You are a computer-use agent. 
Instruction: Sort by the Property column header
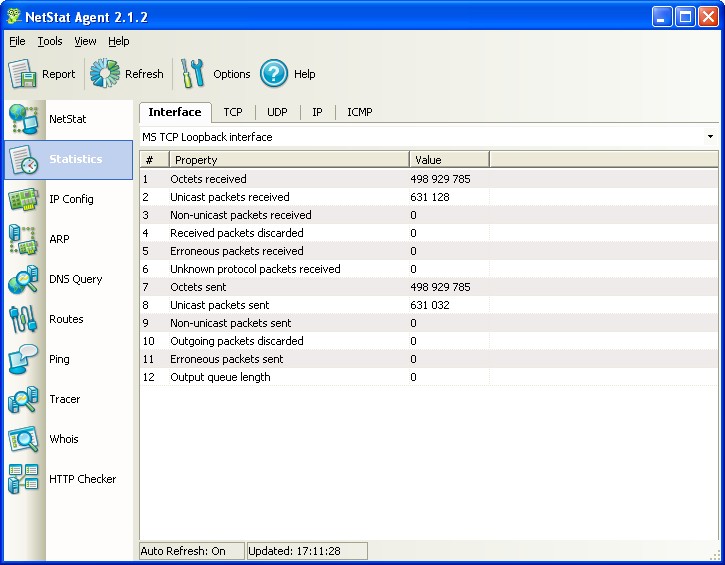[289, 160]
